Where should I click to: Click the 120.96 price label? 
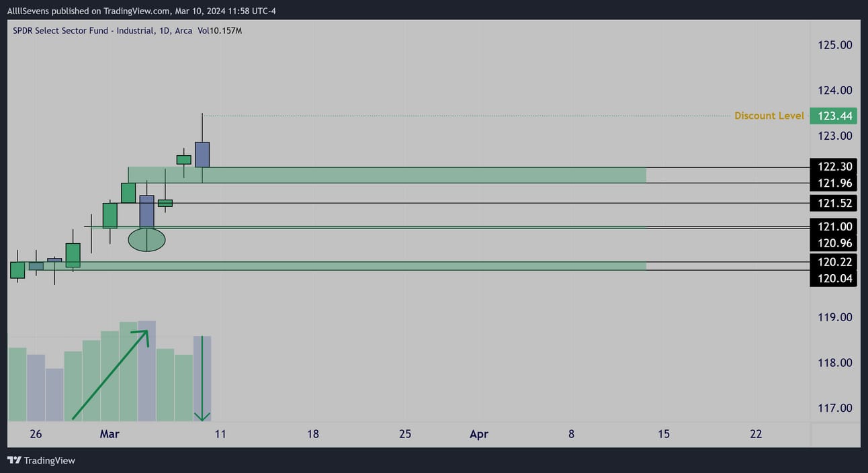(834, 243)
